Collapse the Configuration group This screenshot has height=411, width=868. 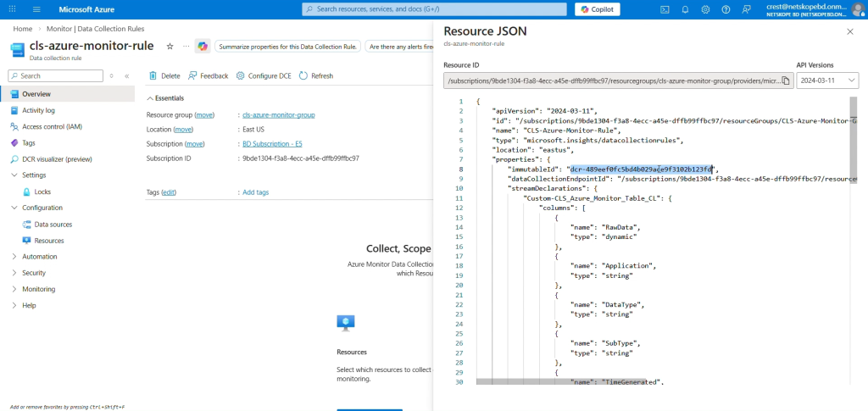pos(14,208)
